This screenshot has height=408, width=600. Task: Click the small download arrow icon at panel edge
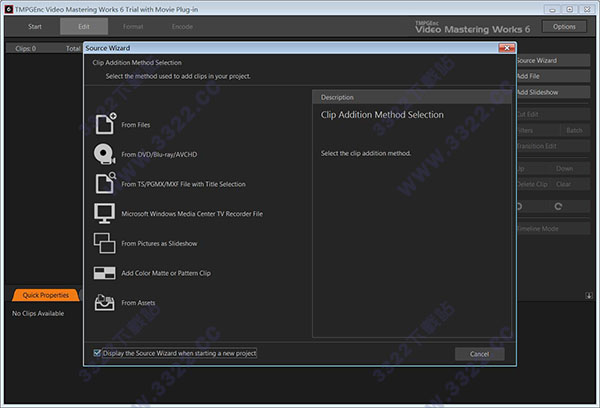pyautogui.click(x=589, y=295)
